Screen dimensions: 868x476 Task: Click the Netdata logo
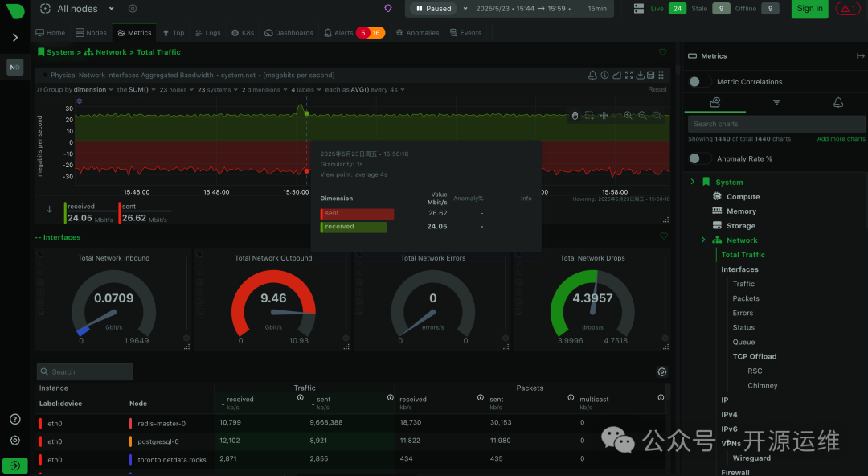15,10
